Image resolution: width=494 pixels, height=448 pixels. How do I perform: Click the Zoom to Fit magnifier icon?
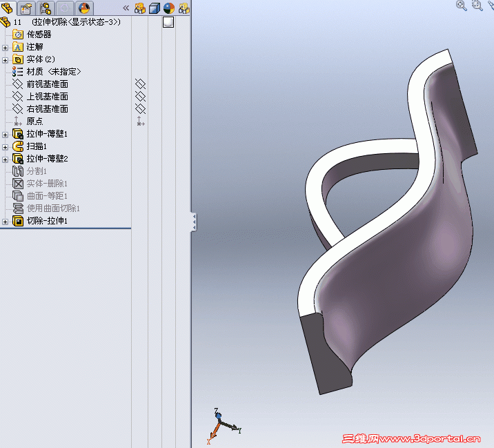click(462, 6)
